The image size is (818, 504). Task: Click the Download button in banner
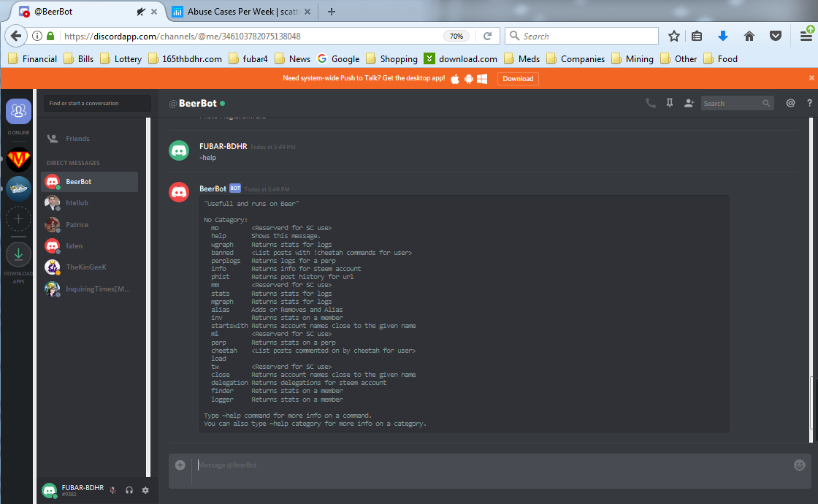[518, 79]
